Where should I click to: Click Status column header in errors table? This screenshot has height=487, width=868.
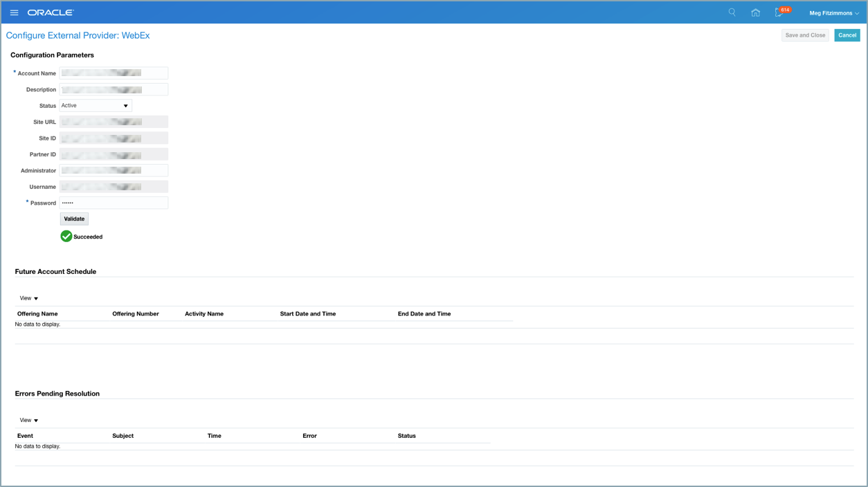407,436
